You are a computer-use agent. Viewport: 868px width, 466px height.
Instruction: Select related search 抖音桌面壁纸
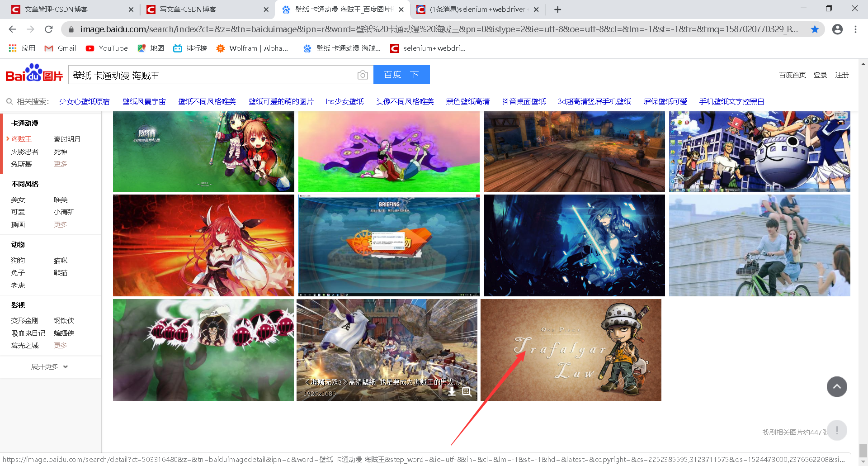[x=524, y=102]
